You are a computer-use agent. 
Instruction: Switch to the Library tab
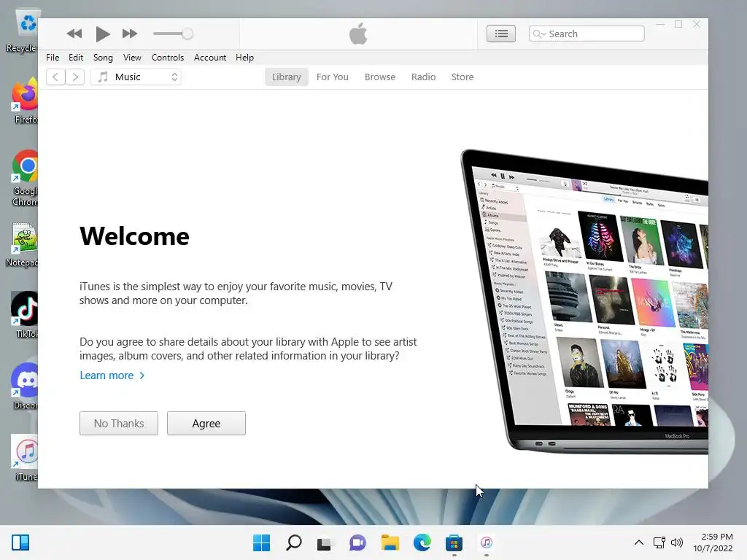(x=286, y=77)
